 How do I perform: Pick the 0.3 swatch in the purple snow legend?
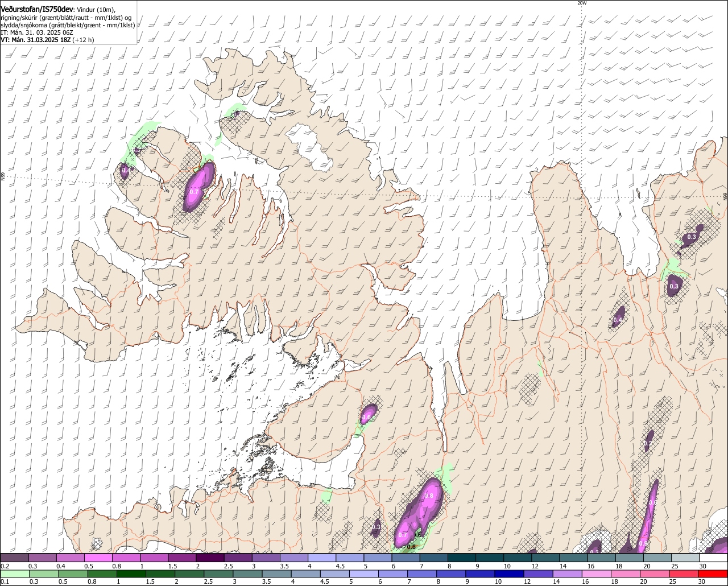pos(42,558)
